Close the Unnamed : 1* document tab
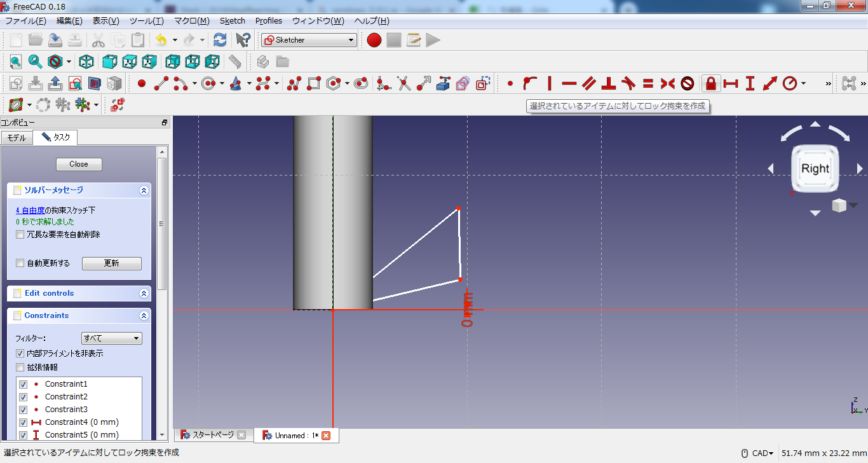868x463 pixels. (326, 436)
